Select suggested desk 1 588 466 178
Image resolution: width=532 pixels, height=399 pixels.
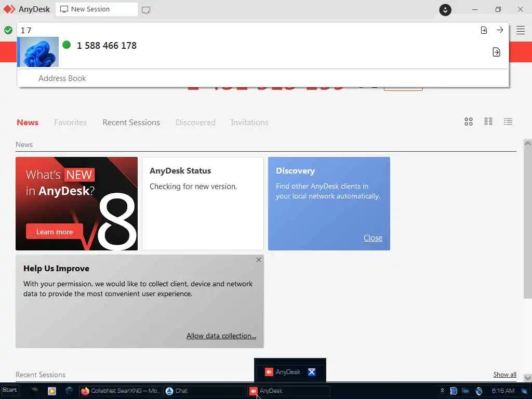[263, 52]
